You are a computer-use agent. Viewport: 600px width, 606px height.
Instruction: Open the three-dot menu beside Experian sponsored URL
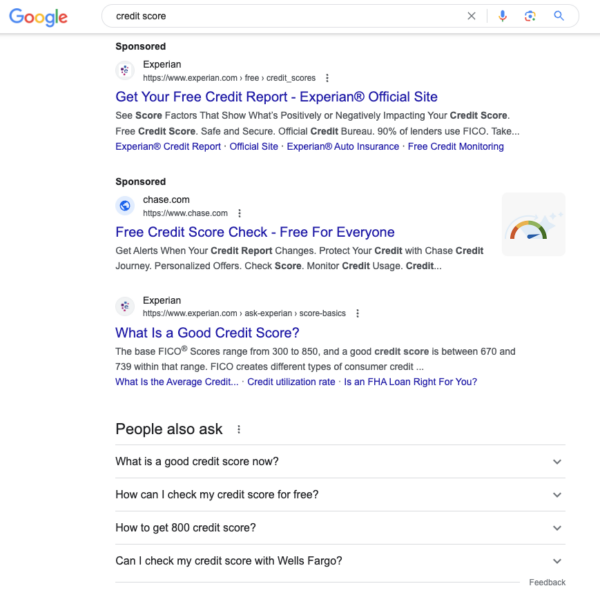pyautogui.click(x=327, y=78)
